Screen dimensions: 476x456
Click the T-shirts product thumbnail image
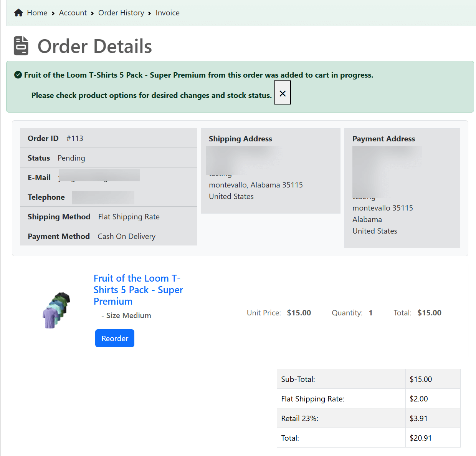[x=56, y=310]
